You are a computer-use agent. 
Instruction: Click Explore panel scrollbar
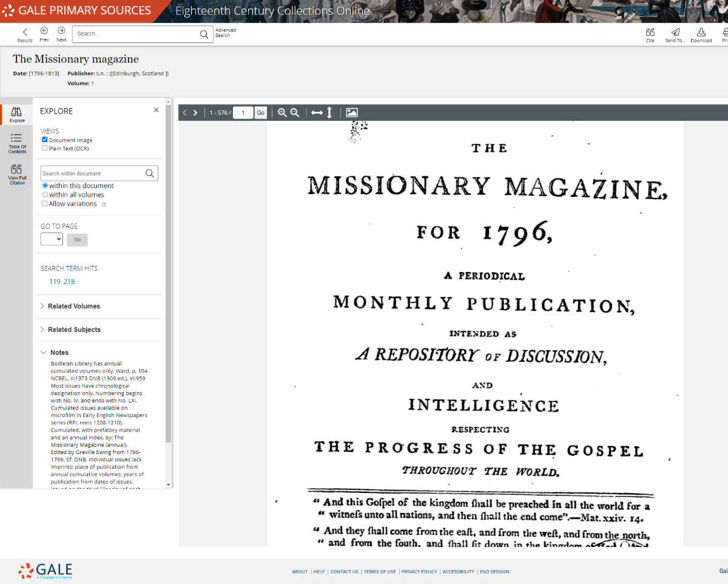click(169, 273)
